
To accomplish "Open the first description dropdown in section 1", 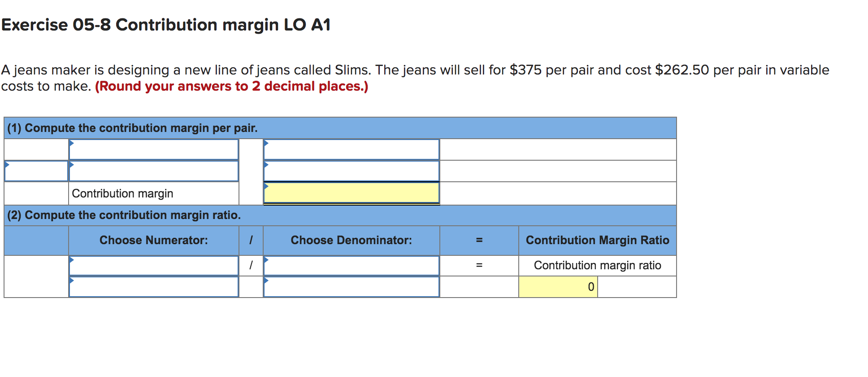I will tap(154, 149).
